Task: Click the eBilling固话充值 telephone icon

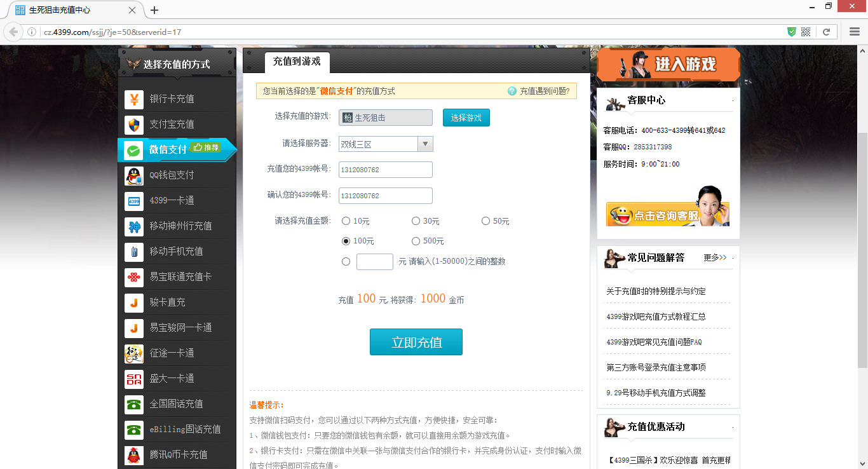Action: [x=133, y=430]
